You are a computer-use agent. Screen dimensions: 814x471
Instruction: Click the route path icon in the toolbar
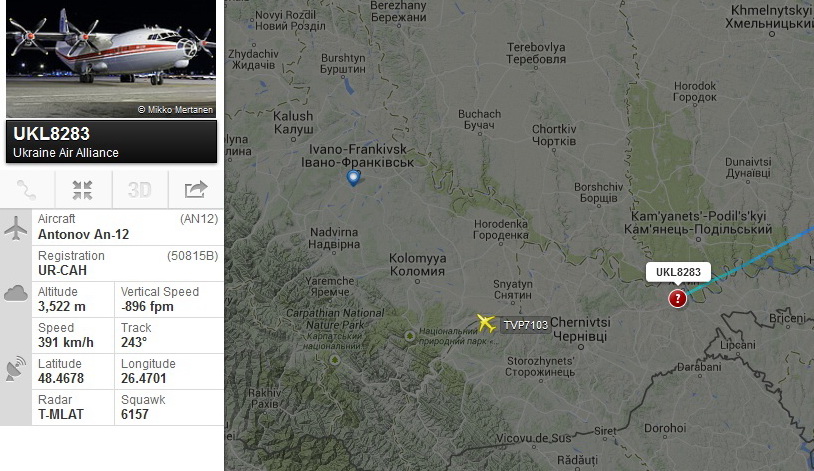coord(26,190)
